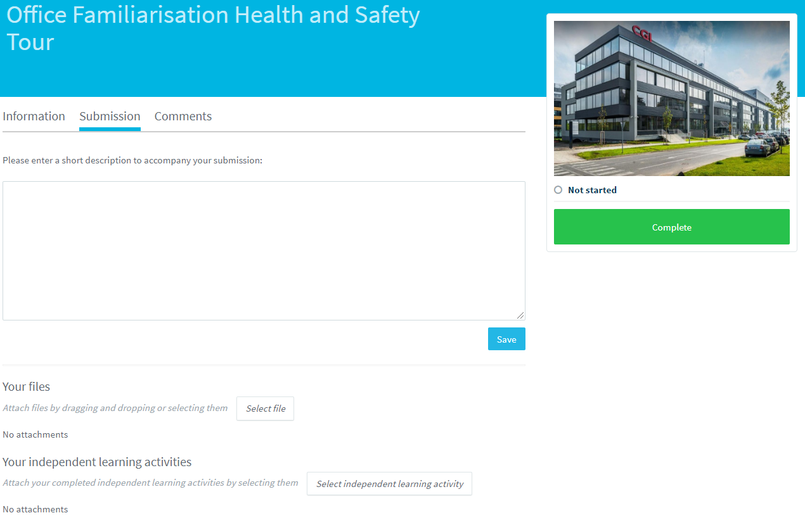Click the 'Attach files by dragging and dropping' hint
The width and height of the screenshot is (805, 532).
[x=115, y=408]
